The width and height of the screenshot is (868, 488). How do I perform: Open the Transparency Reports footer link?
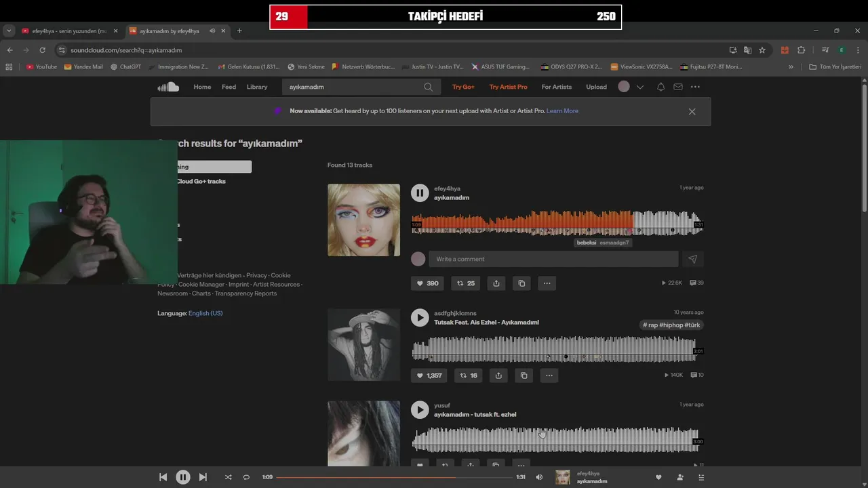tap(245, 293)
